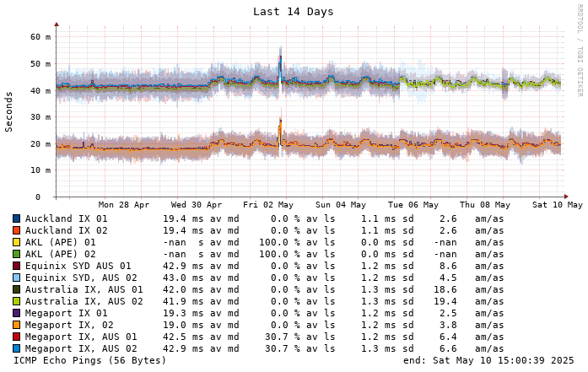588x372 pixels.
Task: Click the 'Last 14 Days' graph title
Action: [294, 12]
